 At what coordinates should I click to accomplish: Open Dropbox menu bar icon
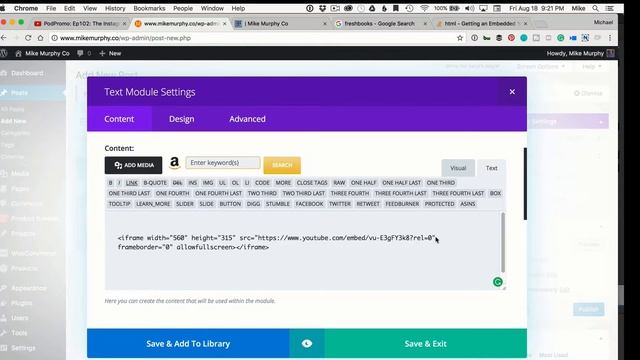click(322, 8)
